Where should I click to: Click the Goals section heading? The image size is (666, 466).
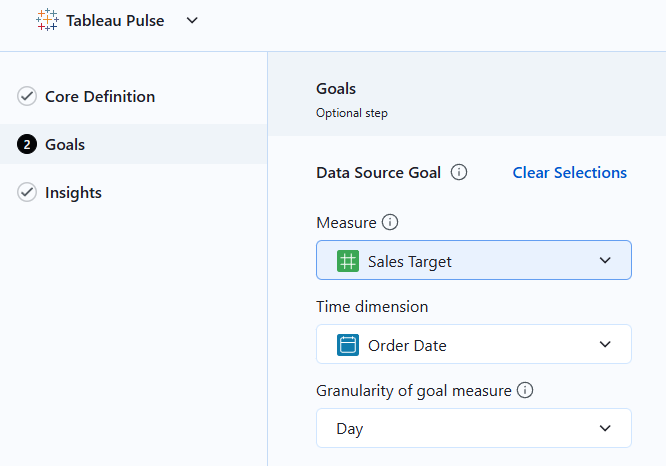click(x=336, y=89)
